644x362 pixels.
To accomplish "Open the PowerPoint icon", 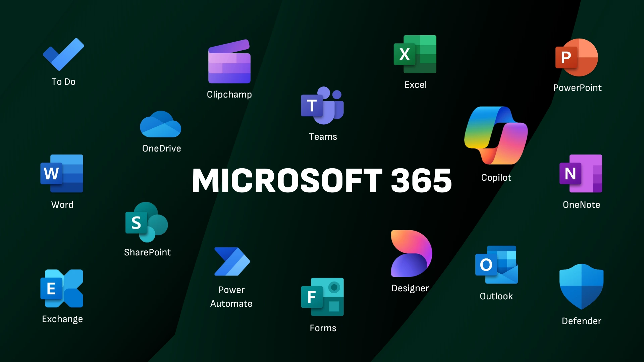I will pos(577,58).
